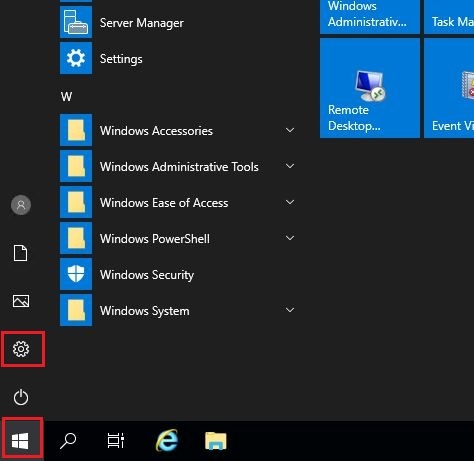Open Task View on the taskbar
The height and width of the screenshot is (461, 474).
116,441
